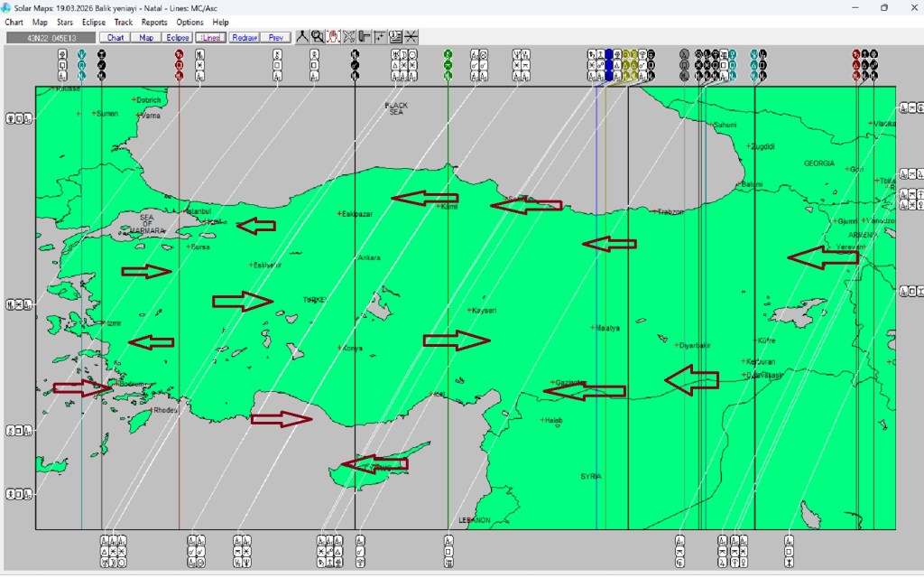Expand the Stars menu
924x578 pixels.
click(x=65, y=22)
